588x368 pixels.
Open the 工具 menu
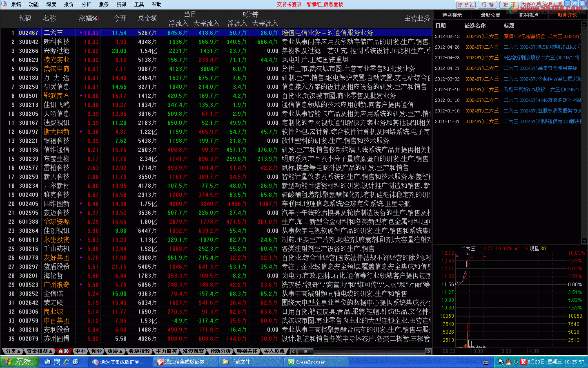click(139, 4)
